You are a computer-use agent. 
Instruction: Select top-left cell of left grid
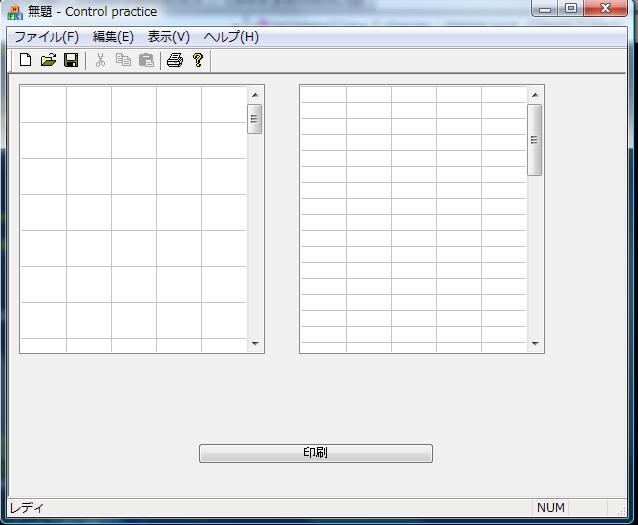click(x=44, y=104)
